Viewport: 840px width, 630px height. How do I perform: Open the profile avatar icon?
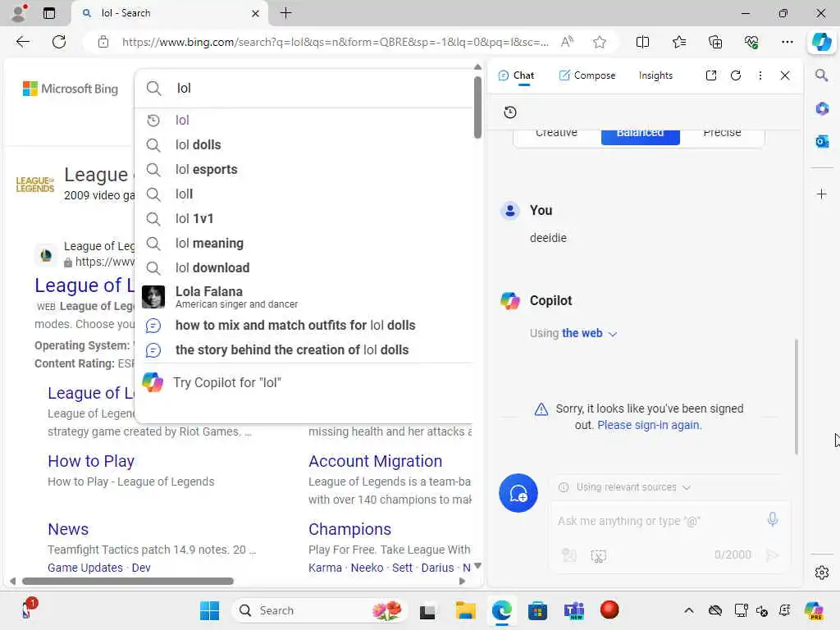tap(19, 13)
